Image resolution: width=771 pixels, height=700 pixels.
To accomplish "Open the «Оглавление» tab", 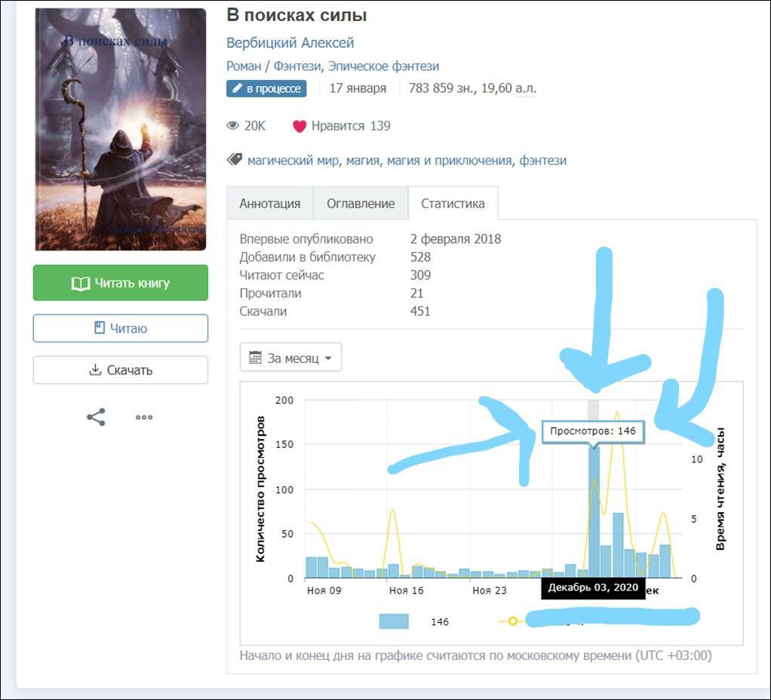I will click(x=361, y=204).
